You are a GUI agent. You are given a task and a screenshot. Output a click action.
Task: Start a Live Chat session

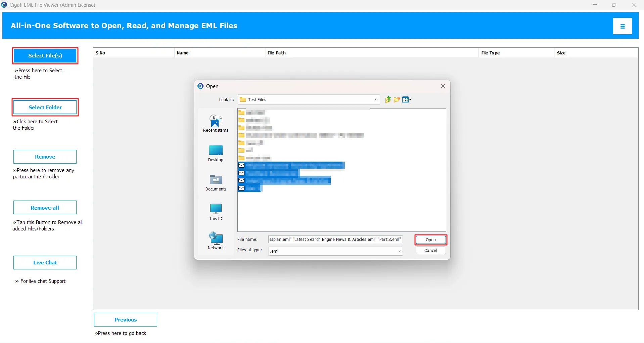tap(45, 263)
